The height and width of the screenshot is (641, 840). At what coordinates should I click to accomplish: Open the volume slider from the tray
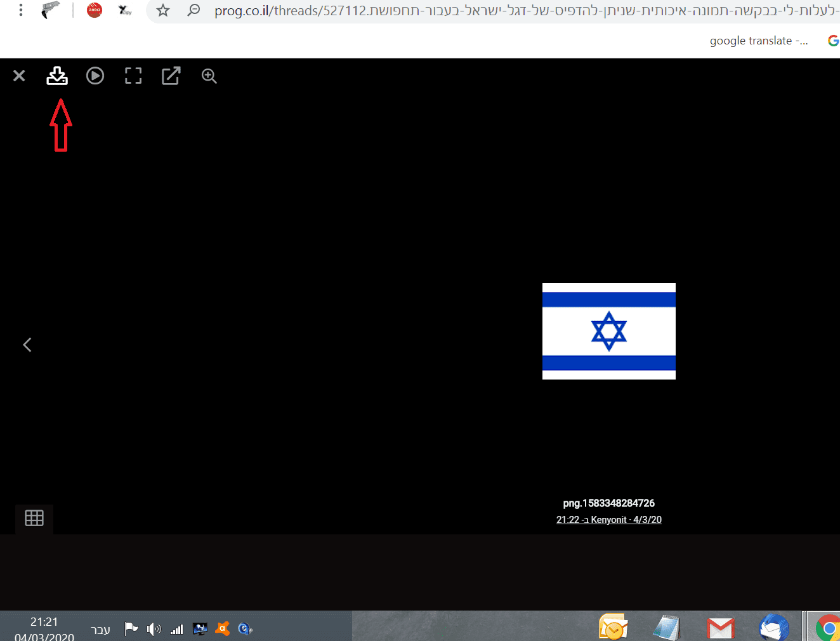point(153,629)
